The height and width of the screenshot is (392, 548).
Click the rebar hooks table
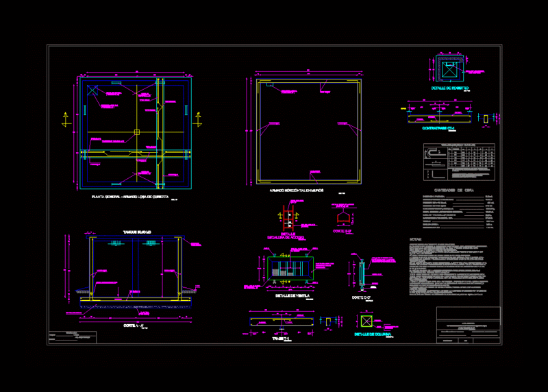459,162
